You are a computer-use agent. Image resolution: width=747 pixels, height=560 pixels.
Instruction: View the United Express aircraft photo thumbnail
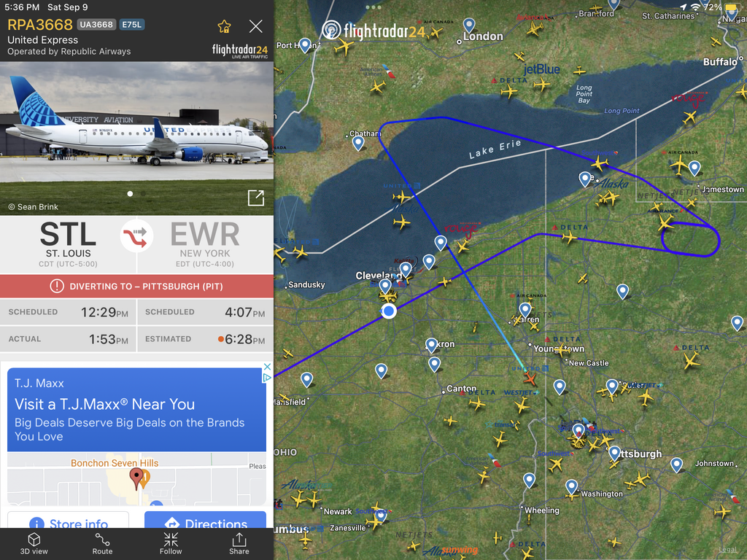tap(136, 138)
